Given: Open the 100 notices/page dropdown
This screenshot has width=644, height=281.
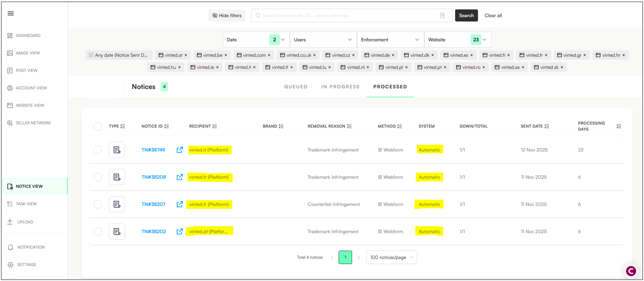Looking at the screenshot, I should coord(391,257).
